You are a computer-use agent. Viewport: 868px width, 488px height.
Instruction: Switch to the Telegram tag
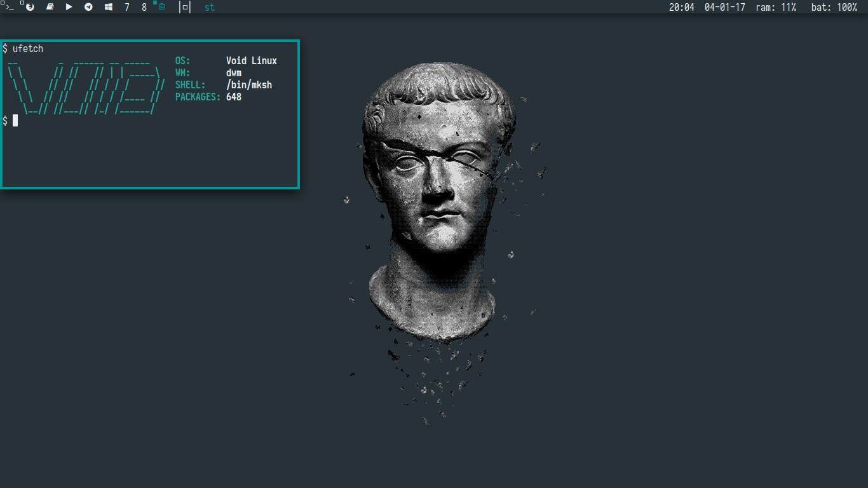(x=89, y=7)
